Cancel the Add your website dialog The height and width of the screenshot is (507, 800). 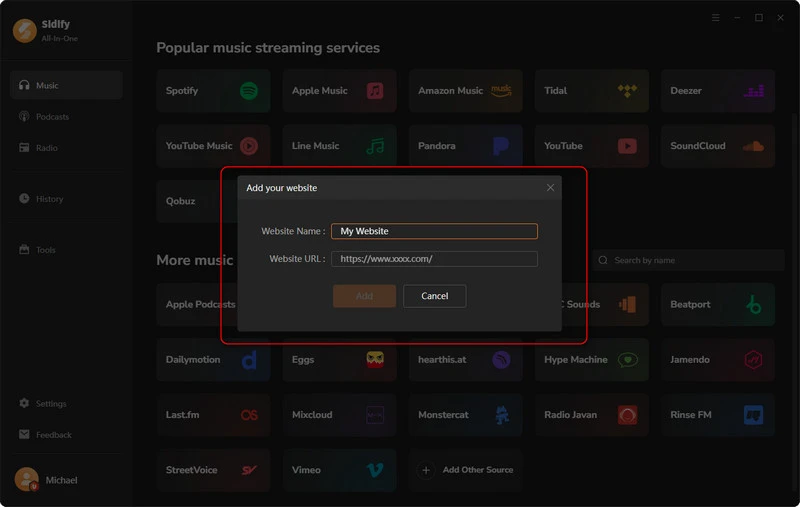435,296
